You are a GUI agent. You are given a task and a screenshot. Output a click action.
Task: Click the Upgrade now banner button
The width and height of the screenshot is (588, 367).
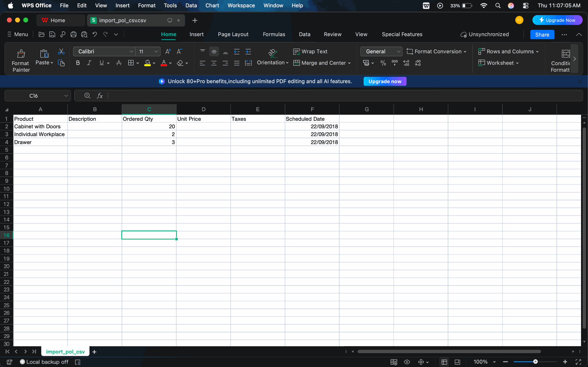pyautogui.click(x=385, y=81)
